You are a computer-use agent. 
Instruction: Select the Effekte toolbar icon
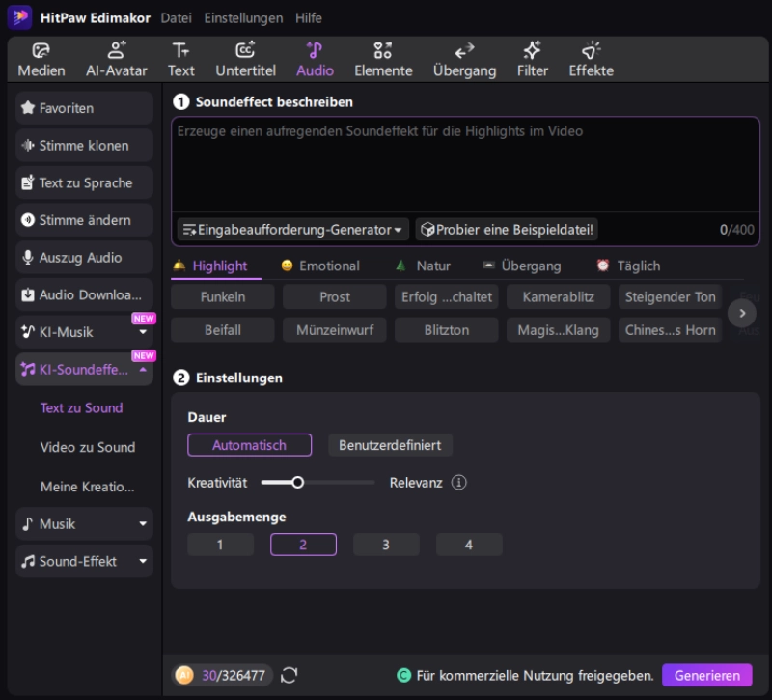(x=591, y=60)
